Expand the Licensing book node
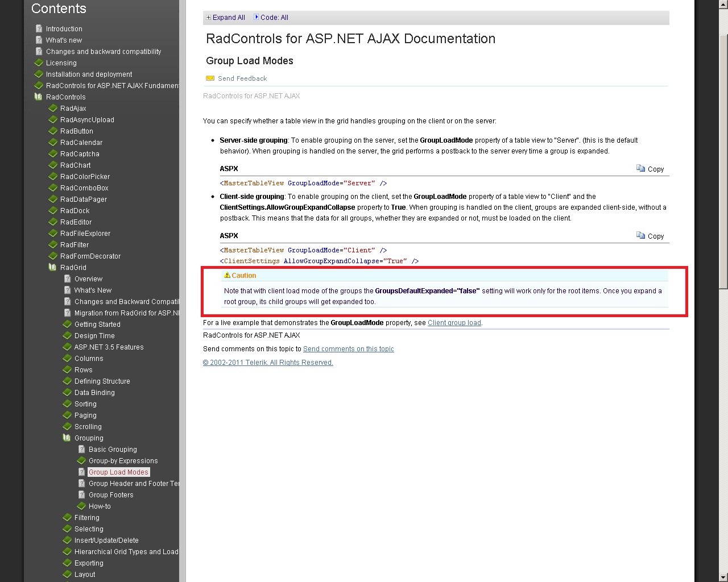The width and height of the screenshot is (728, 582). pos(39,63)
